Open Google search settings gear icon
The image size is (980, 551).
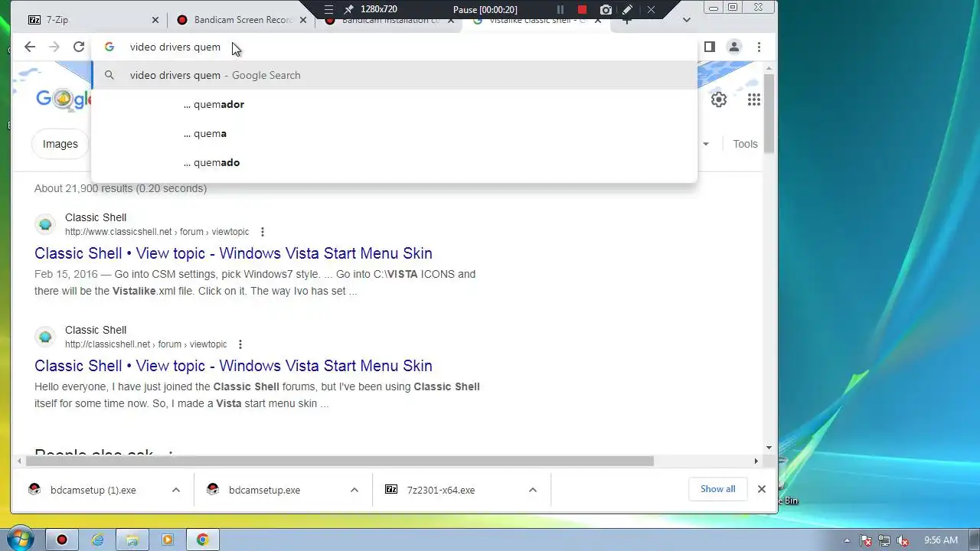pyautogui.click(x=718, y=99)
